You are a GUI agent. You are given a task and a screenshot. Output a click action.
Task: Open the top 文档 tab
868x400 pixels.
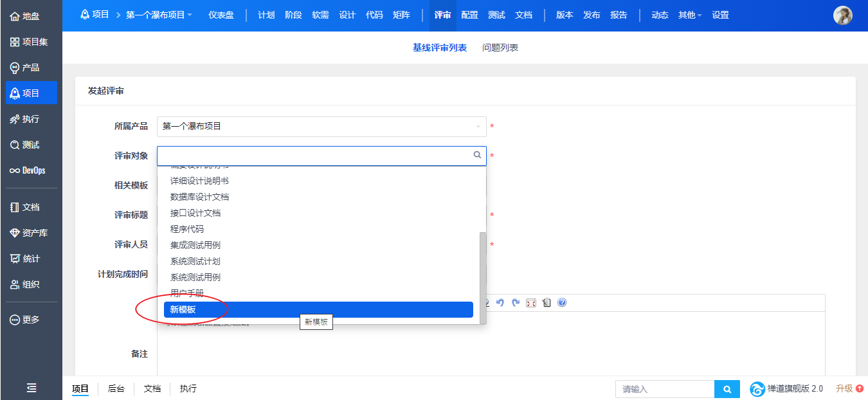(x=523, y=15)
